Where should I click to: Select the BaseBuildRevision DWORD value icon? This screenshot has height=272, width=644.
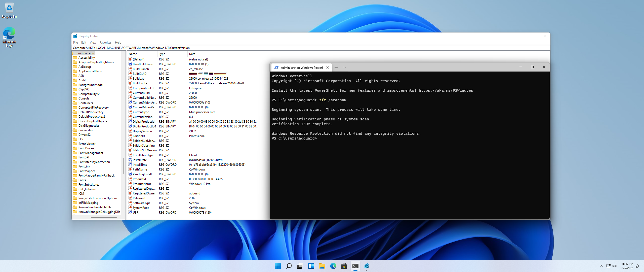tap(130, 64)
